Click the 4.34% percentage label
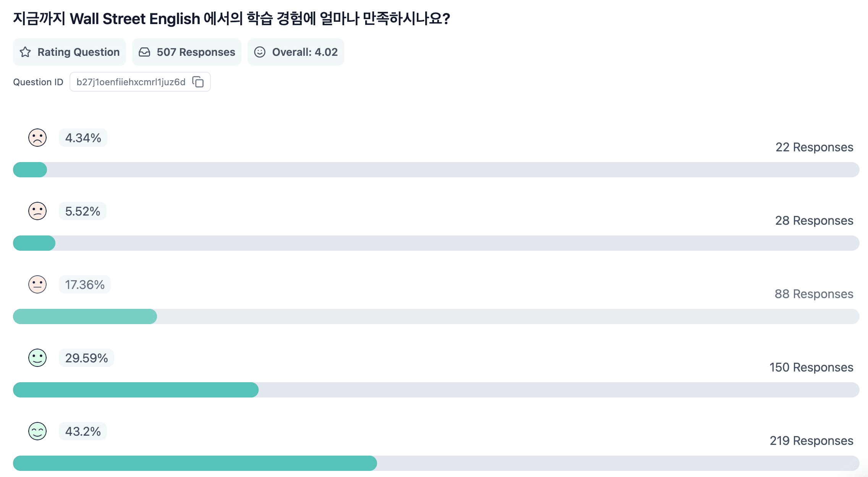The height and width of the screenshot is (477, 868). point(83,138)
